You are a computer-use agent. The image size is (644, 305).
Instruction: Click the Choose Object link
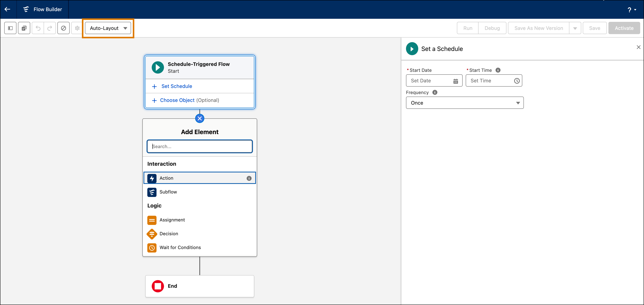coord(177,100)
